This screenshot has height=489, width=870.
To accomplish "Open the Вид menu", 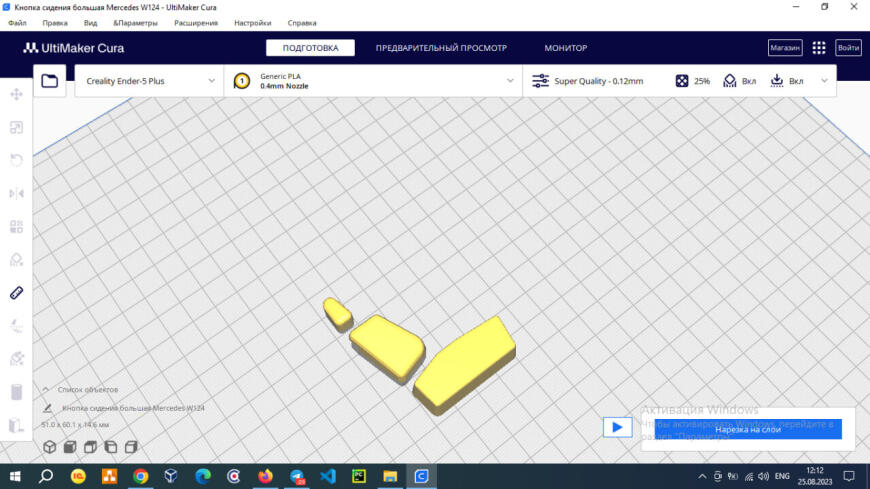I will pyautogui.click(x=90, y=23).
